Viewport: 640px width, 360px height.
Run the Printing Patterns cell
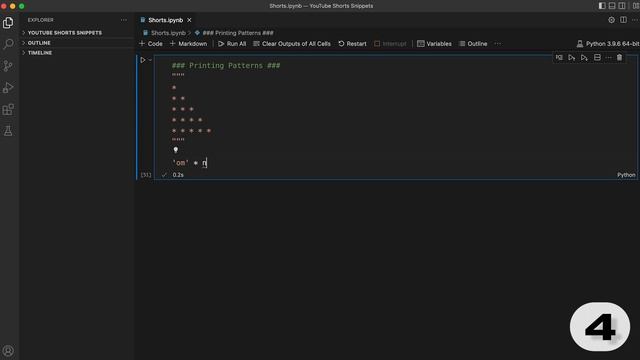143,60
